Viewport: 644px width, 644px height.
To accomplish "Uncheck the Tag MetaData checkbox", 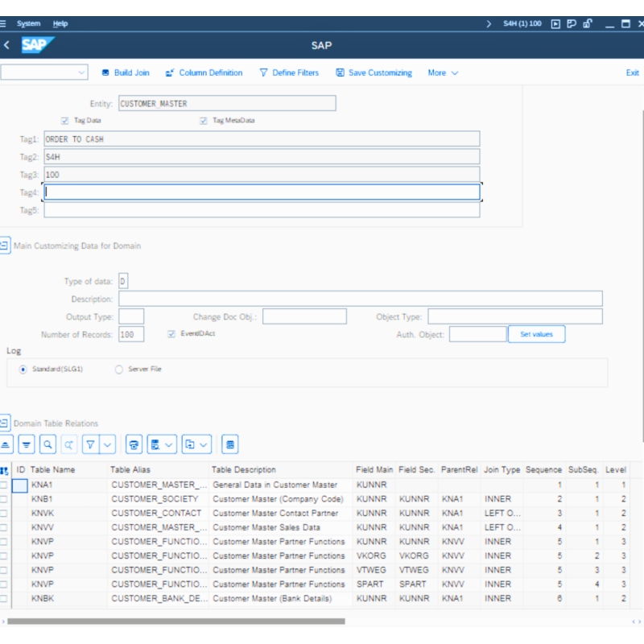I will point(204,121).
